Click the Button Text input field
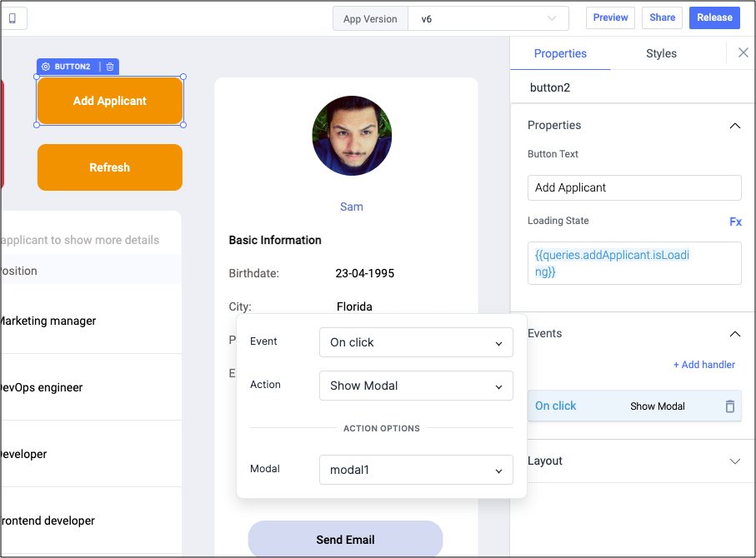Image resolution: width=756 pixels, height=558 pixels. pos(633,187)
